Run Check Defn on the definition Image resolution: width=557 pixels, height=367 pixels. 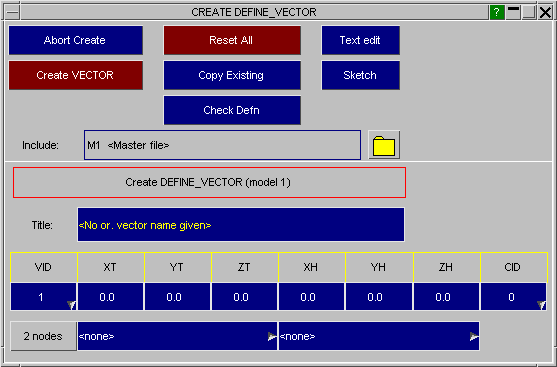(232, 110)
